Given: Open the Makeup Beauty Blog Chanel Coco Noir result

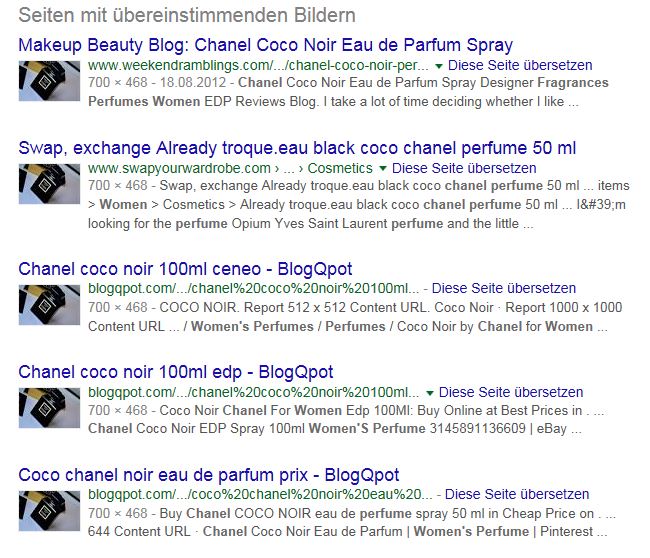Looking at the screenshot, I should click(x=265, y=45).
